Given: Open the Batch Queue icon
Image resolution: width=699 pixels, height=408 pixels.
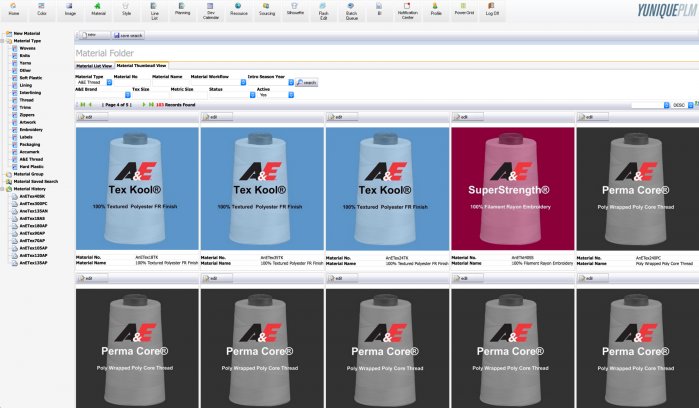Looking at the screenshot, I should click(351, 11).
